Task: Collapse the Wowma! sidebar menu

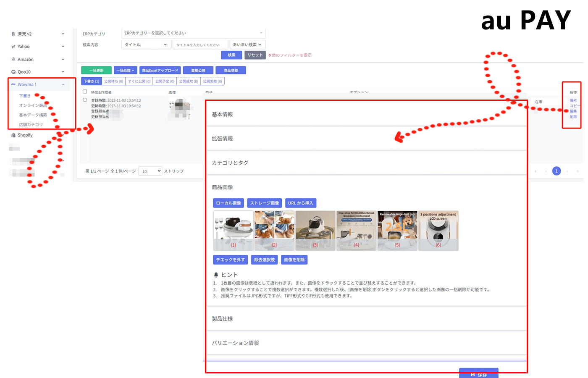Action: [x=63, y=84]
